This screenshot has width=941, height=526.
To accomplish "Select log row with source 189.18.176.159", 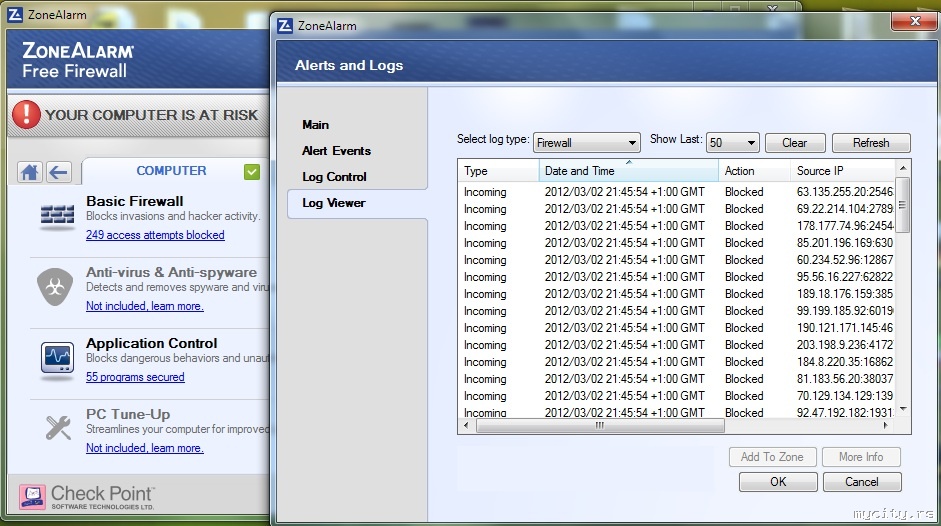I will point(676,294).
